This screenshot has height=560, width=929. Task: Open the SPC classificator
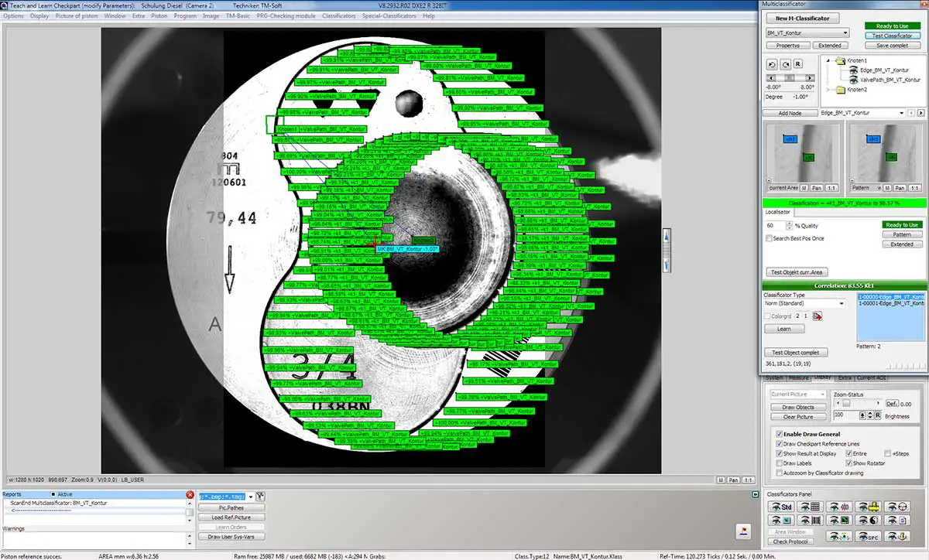click(x=868, y=537)
